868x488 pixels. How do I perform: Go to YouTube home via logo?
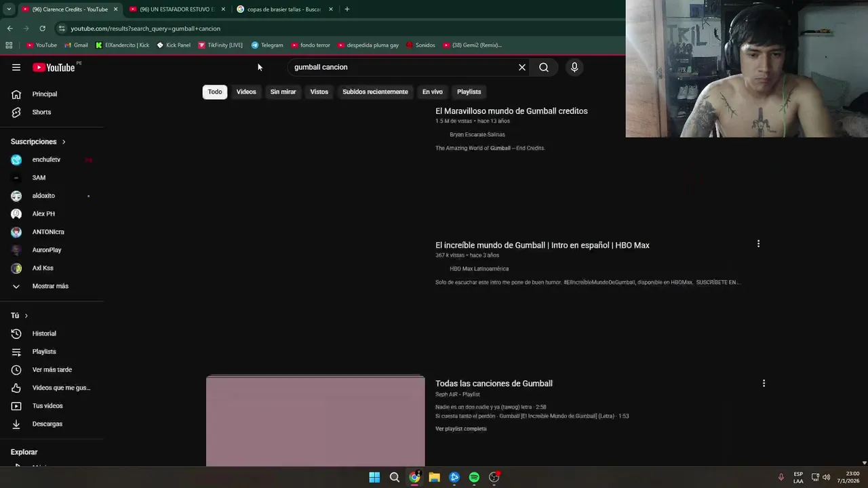point(54,67)
